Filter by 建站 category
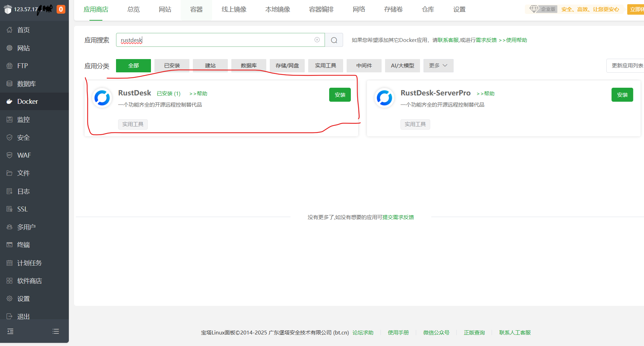 pyautogui.click(x=210, y=66)
